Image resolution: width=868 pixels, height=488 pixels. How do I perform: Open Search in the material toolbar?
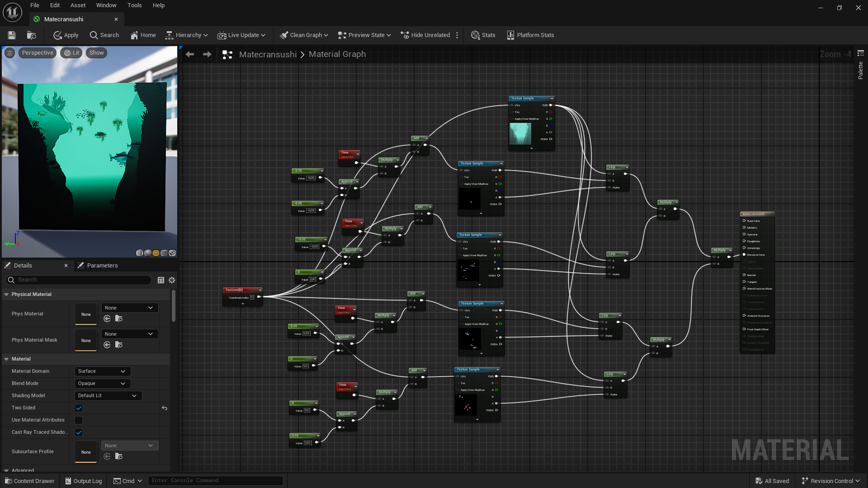104,35
